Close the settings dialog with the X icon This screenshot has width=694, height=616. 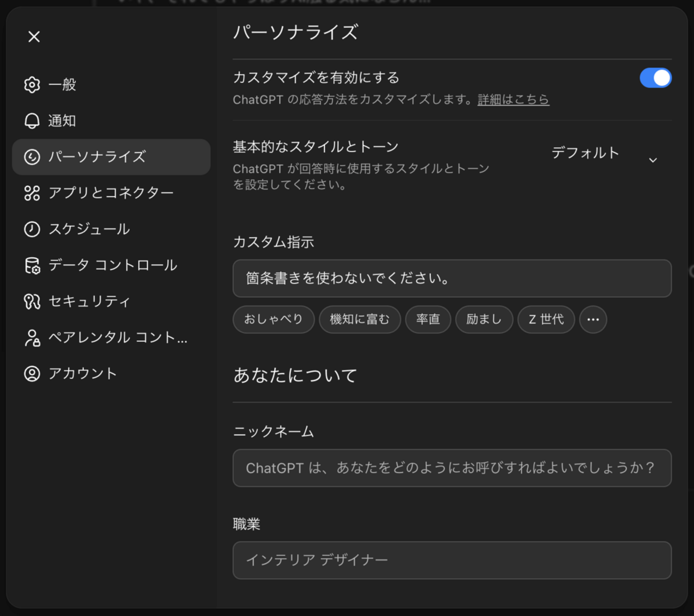click(34, 36)
